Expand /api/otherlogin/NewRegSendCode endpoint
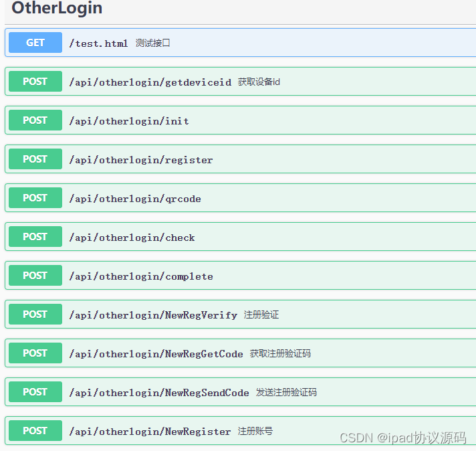 pos(159,393)
